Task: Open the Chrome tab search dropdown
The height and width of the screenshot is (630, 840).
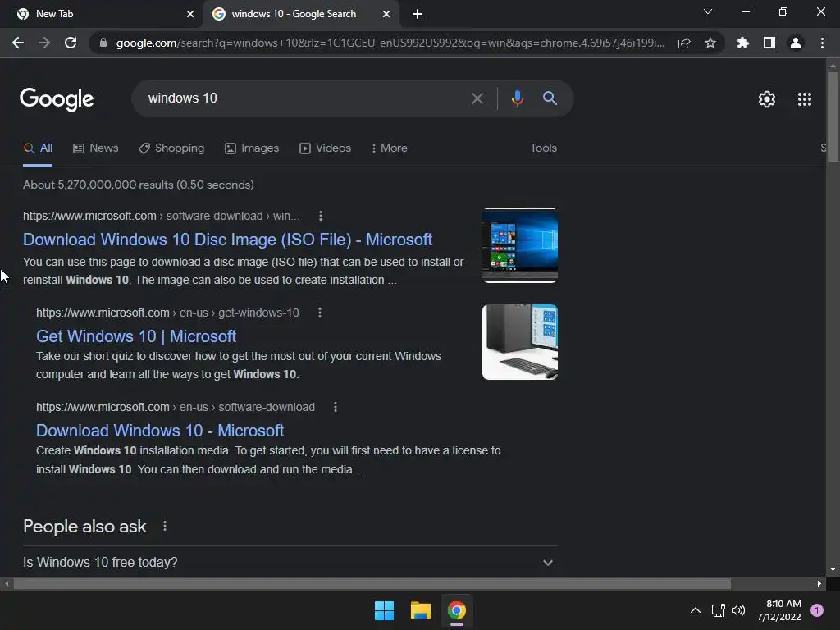Action: (708, 11)
